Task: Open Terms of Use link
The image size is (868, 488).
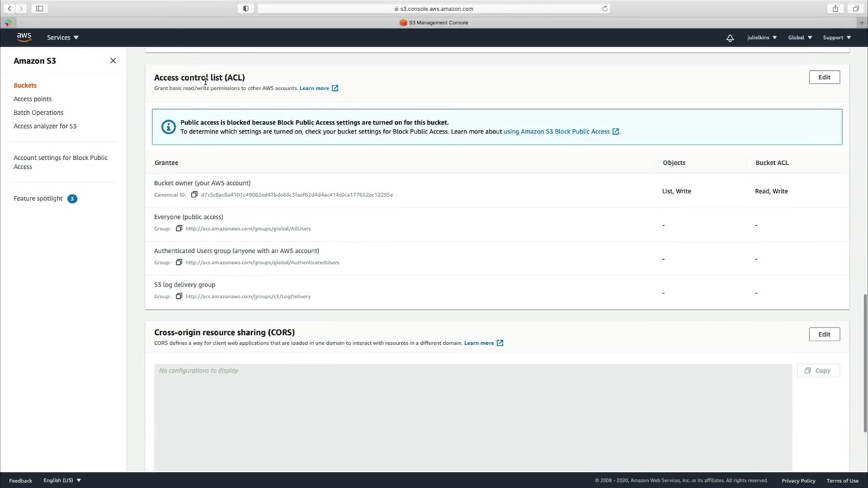Action: 842,480
